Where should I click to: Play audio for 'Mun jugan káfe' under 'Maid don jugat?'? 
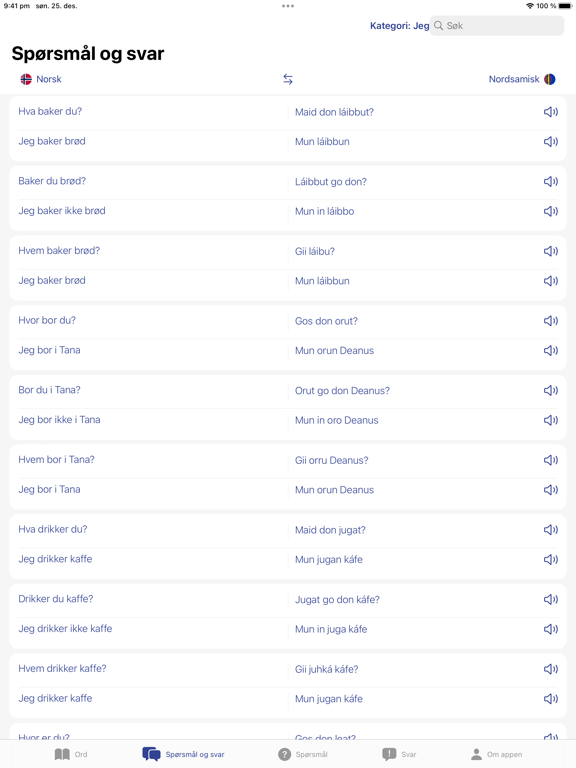(x=551, y=559)
